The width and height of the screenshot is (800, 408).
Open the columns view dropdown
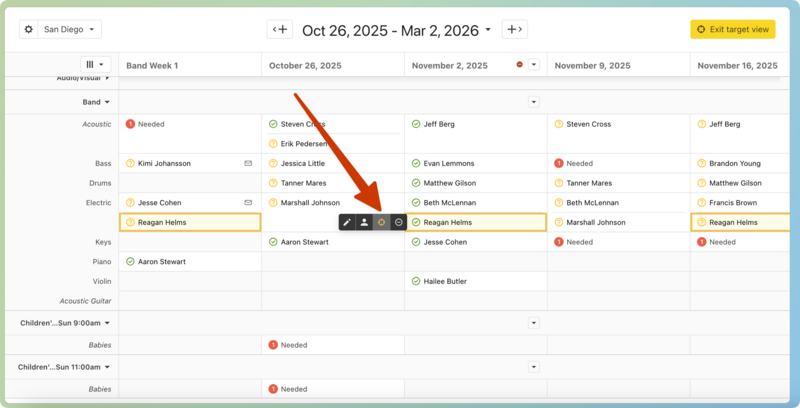[x=96, y=65]
